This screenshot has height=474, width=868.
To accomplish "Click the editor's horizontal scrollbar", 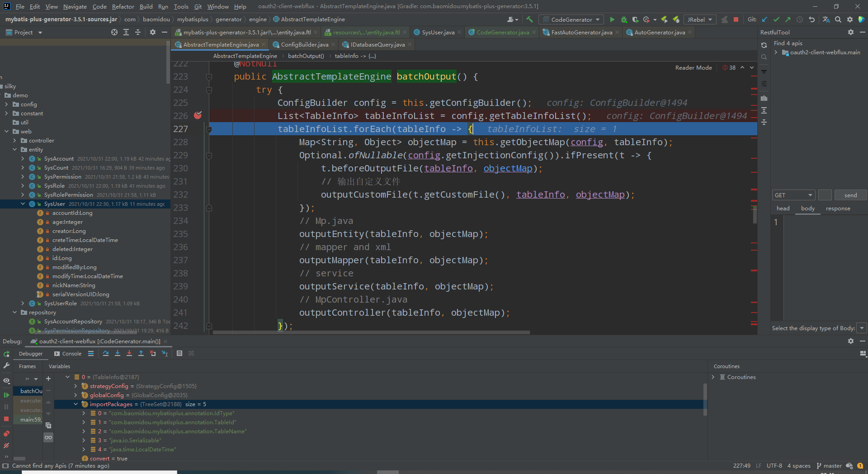I will pyautogui.click(x=371, y=332).
